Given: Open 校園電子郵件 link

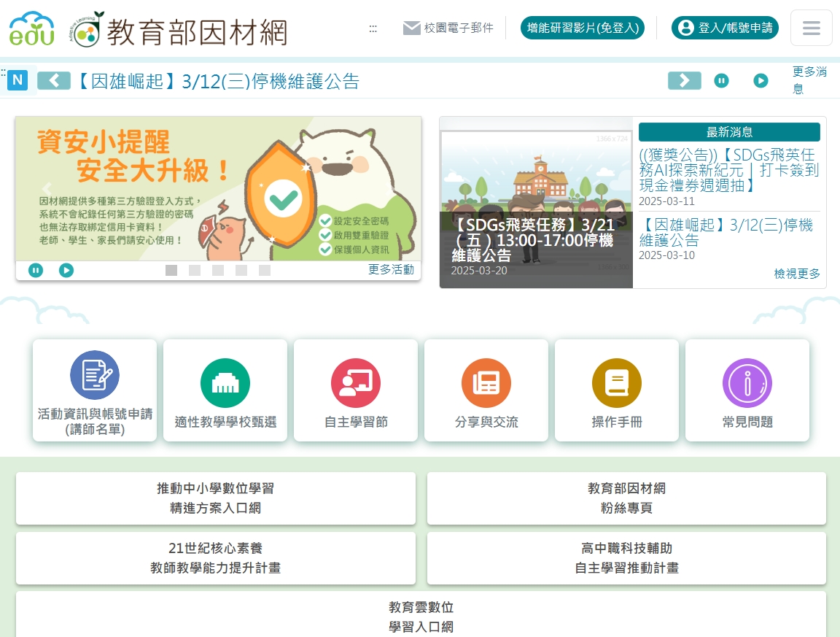Looking at the screenshot, I should [x=448, y=28].
